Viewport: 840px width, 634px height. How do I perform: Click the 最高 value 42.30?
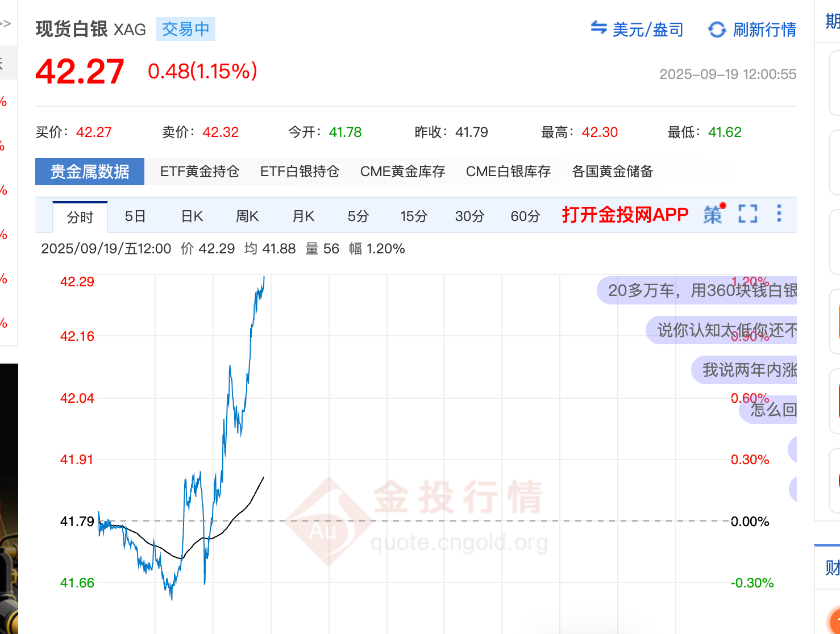(600, 132)
